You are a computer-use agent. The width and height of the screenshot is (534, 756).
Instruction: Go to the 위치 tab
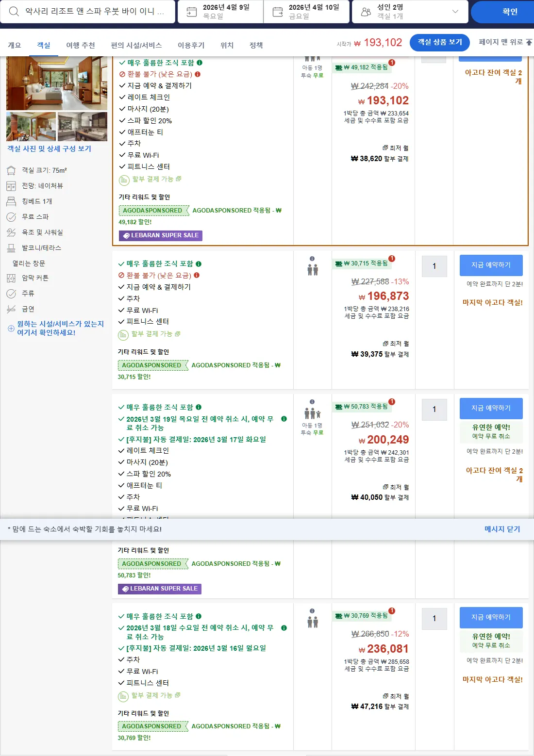click(227, 45)
